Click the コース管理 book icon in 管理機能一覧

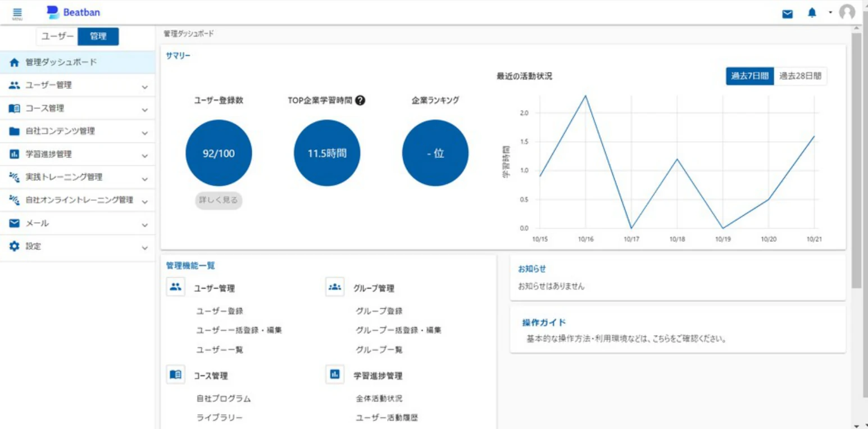coord(176,374)
